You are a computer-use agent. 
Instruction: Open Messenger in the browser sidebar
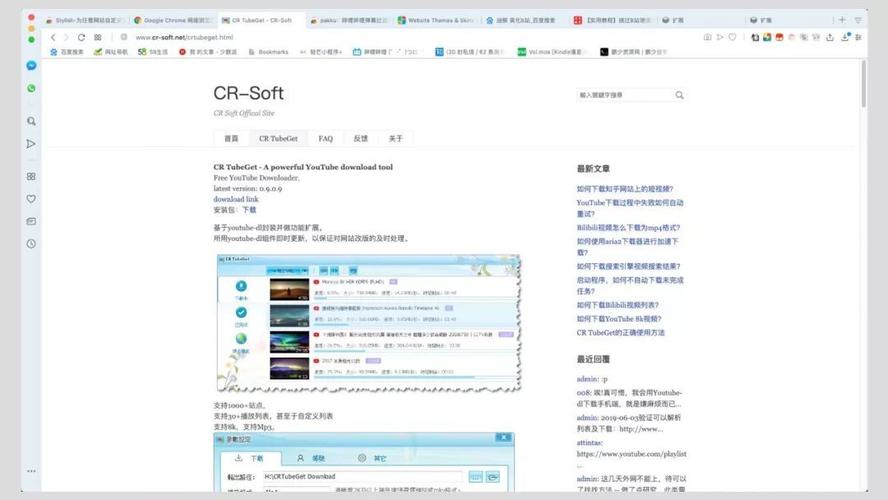pyautogui.click(x=31, y=66)
